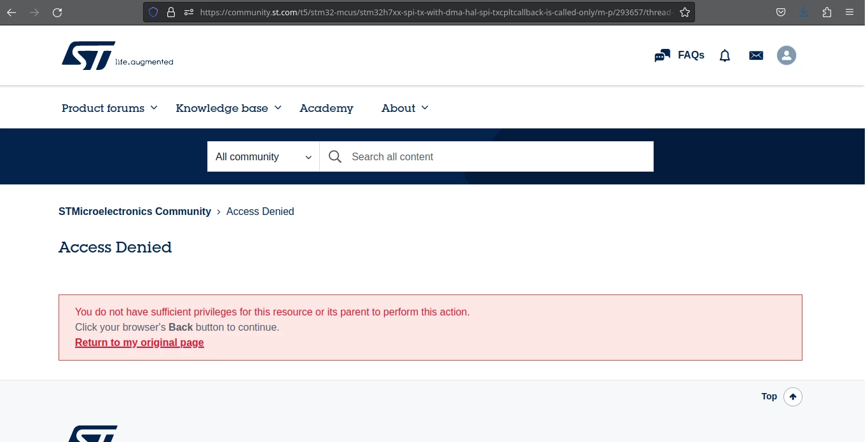Click the FAQs chat bubble icon
The image size is (868, 442).
coord(662,56)
